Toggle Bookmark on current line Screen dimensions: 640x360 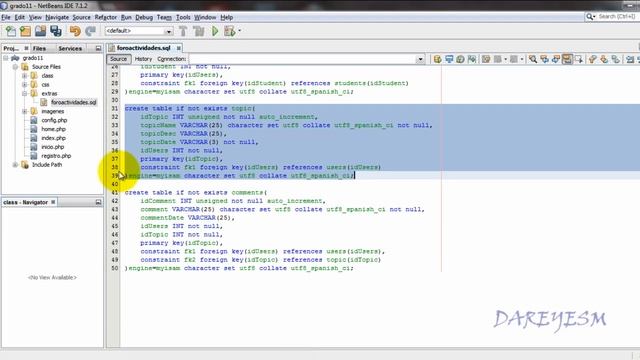[x=615, y=59]
